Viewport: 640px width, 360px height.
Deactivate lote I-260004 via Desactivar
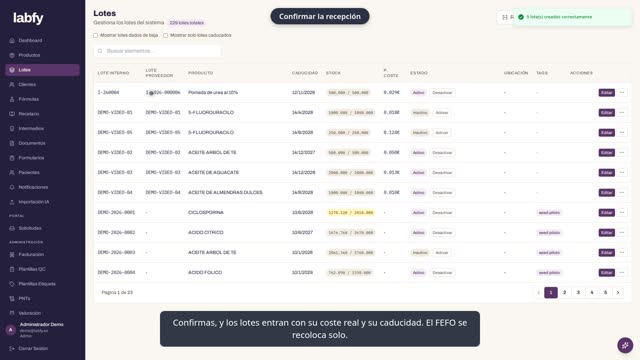tap(442, 93)
